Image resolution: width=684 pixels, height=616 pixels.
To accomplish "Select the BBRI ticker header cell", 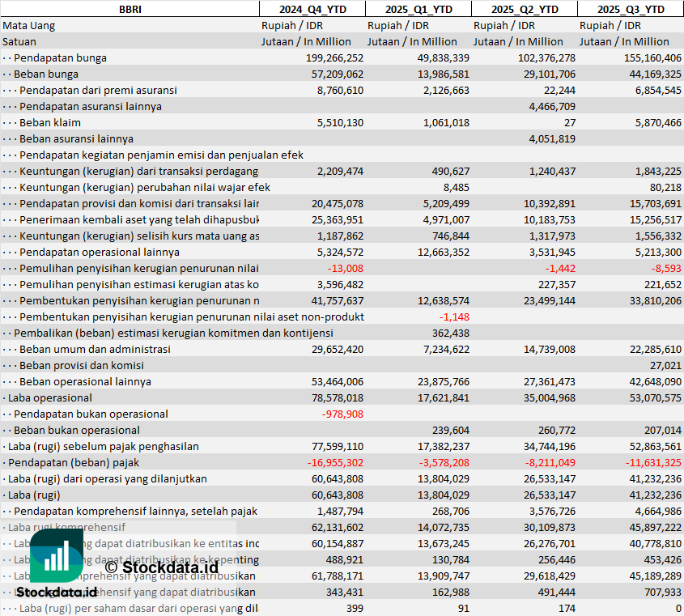I will [x=130, y=9].
